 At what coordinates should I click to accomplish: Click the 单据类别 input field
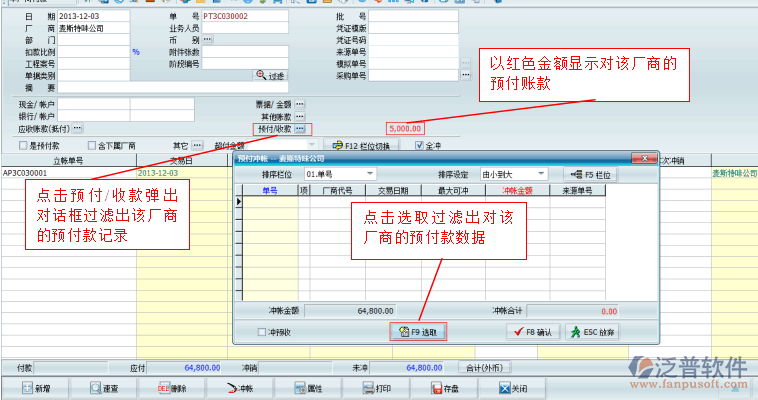coord(93,75)
